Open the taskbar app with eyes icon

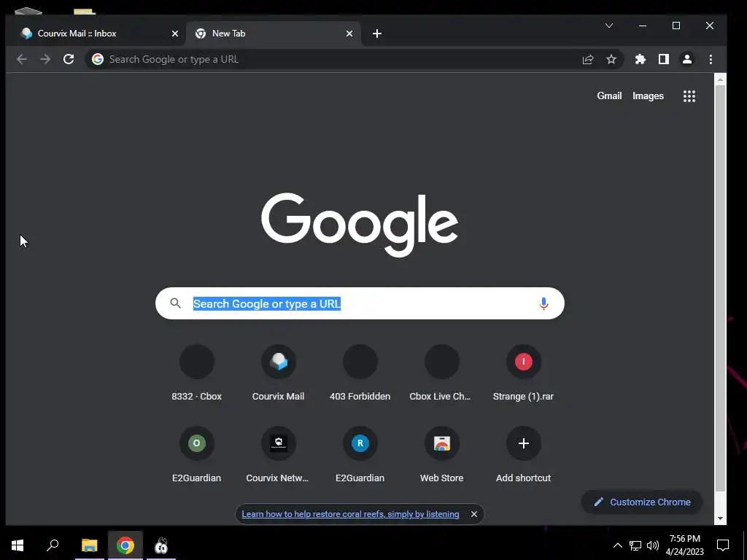161,545
